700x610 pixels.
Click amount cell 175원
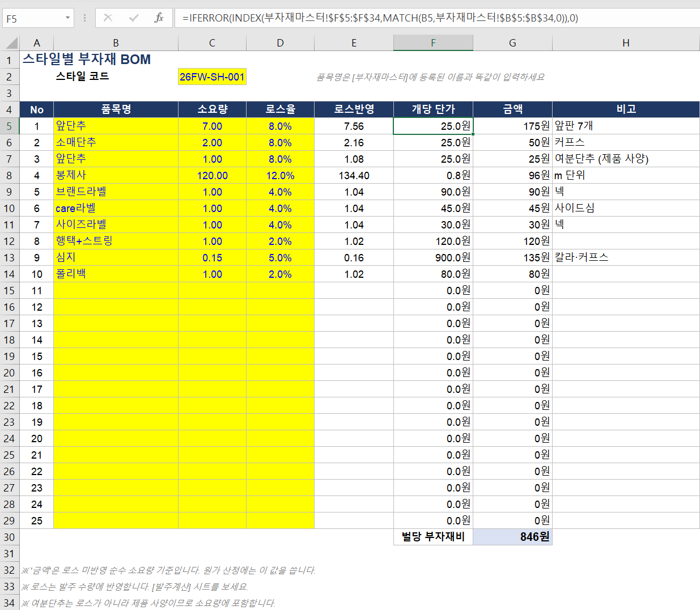(512, 126)
